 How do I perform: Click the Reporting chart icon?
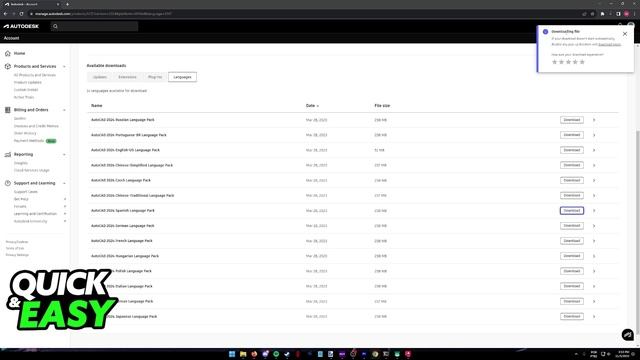tap(7, 154)
